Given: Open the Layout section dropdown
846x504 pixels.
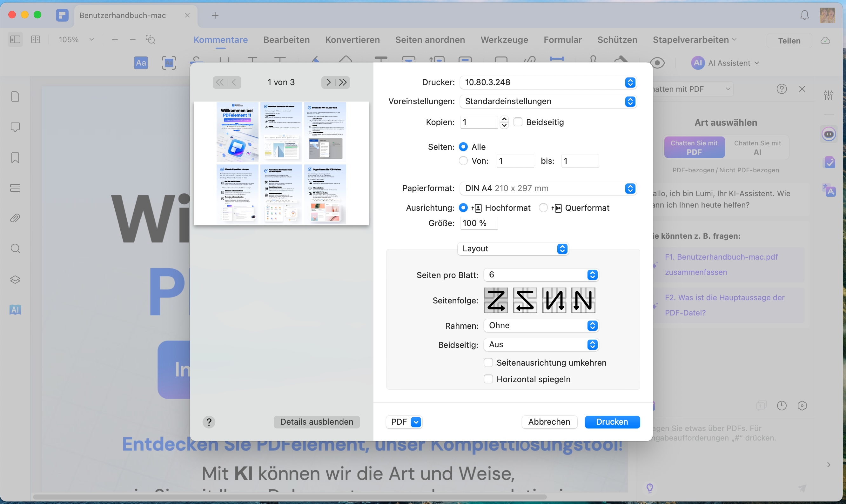Looking at the screenshot, I should (x=513, y=249).
